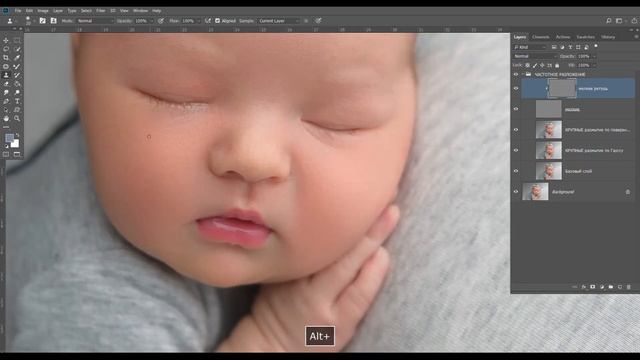Viewport: 640px width, 360px height.
Task: Click the background color swatch
Action: click(x=16, y=144)
